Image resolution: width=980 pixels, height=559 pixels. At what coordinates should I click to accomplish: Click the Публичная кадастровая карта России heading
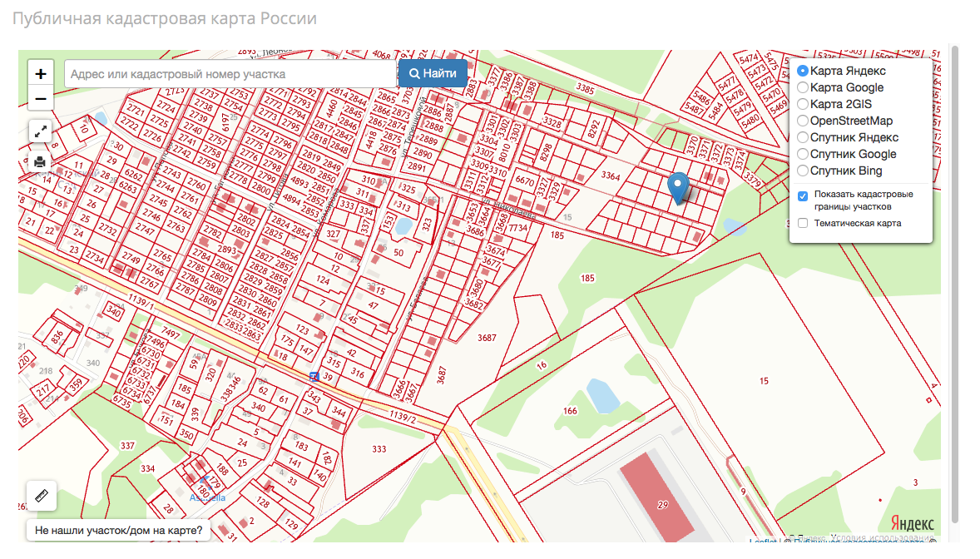165,18
